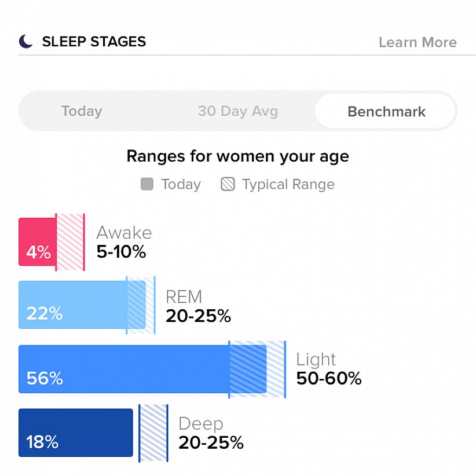Select the Benchmark tab
Image resolution: width=476 pixels, height=476 pixels.
coord(386,111)
